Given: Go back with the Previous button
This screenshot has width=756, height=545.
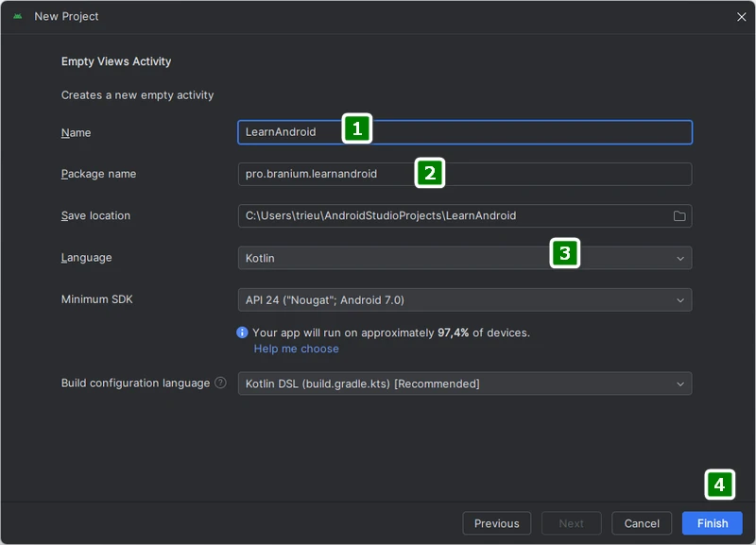Looking at the screenshot, I should click(x=496, y=523).
